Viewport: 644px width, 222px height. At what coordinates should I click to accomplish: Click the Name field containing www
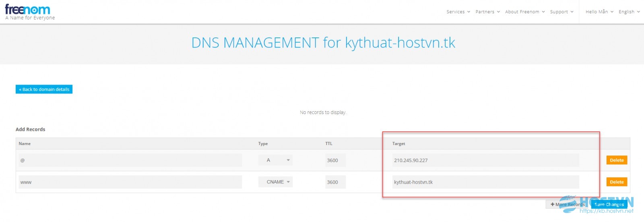130,182
